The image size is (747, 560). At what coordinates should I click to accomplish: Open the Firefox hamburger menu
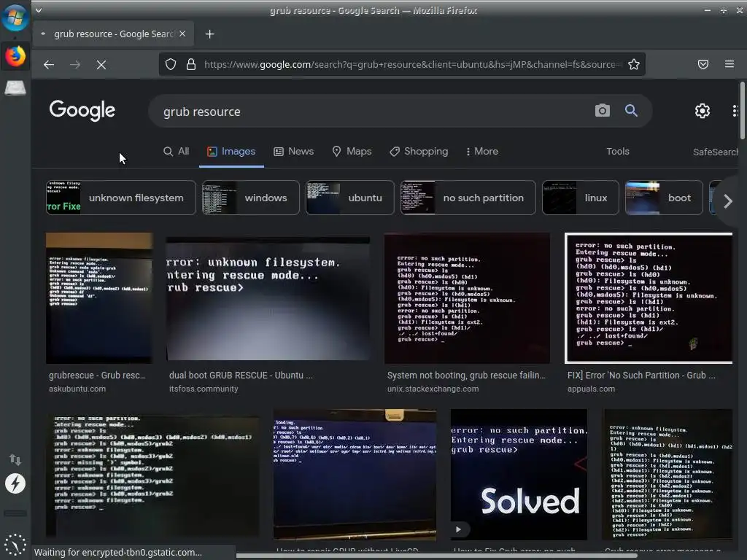pyautogui.click(x=729, y=64)
